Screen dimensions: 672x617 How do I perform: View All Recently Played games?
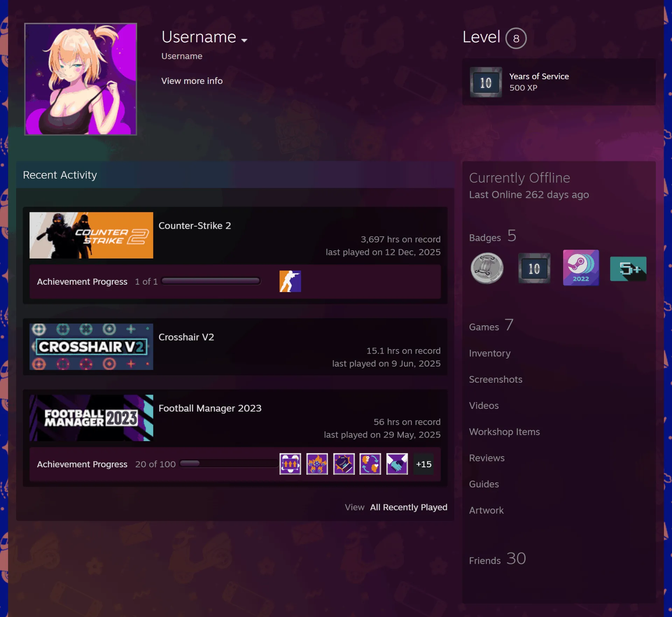[408, 507]
